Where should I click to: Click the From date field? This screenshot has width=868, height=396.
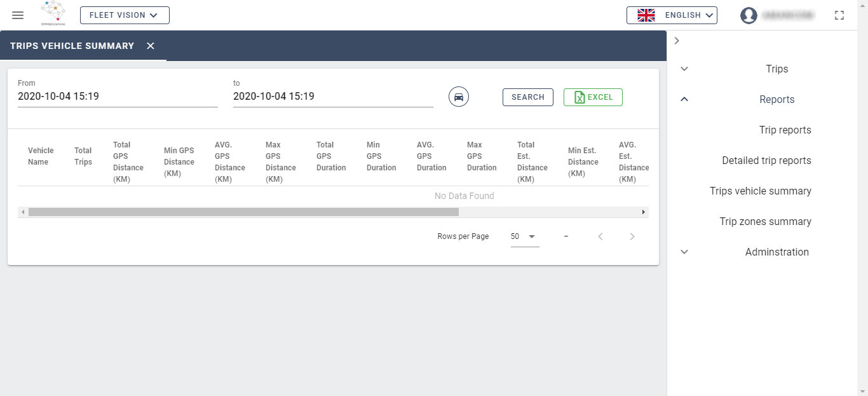coord(118,97)
